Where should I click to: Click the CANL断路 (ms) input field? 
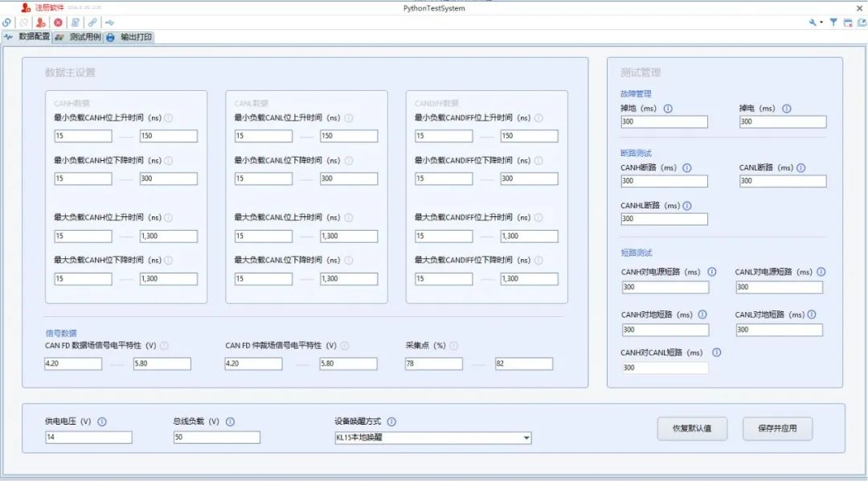pyautogui.click(x=783, y=181)
